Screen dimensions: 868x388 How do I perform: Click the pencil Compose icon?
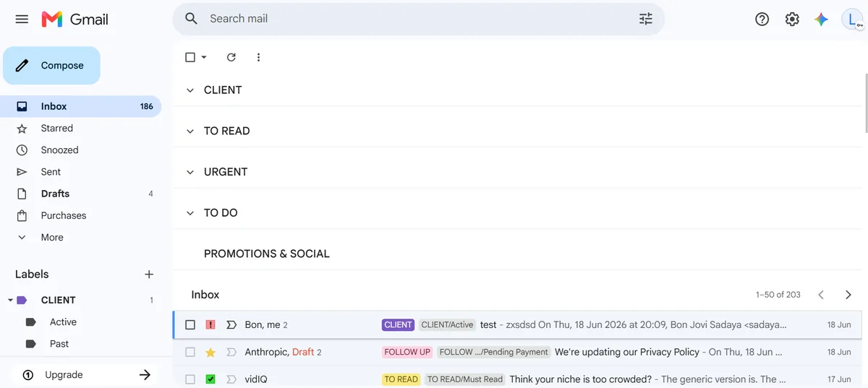click(x=22, y=65)
